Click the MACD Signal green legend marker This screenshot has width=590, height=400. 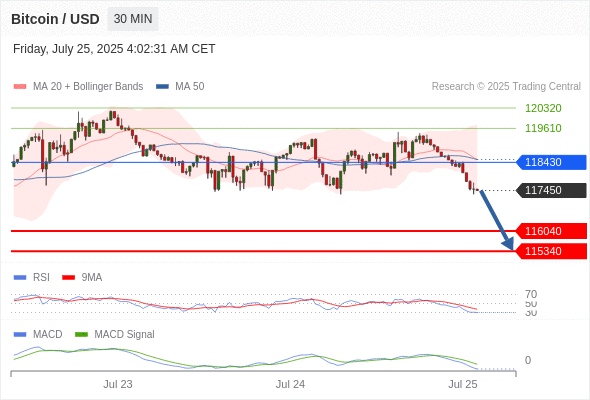point(81,335)
